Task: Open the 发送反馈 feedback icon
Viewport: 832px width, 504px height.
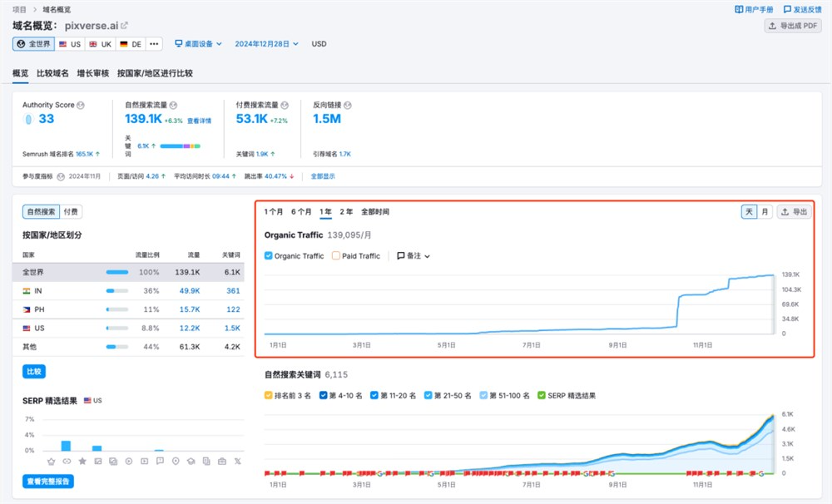Action: click(787, 9)
